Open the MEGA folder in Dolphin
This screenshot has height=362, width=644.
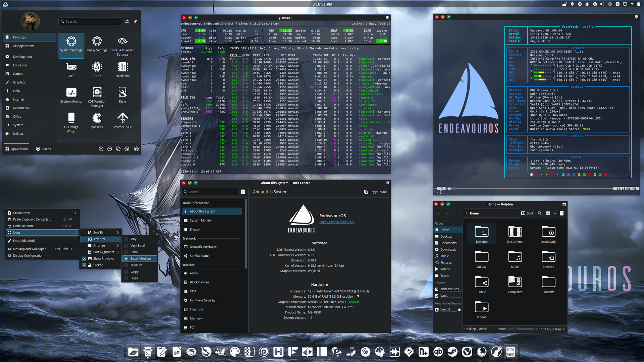[x=481, y=259]
